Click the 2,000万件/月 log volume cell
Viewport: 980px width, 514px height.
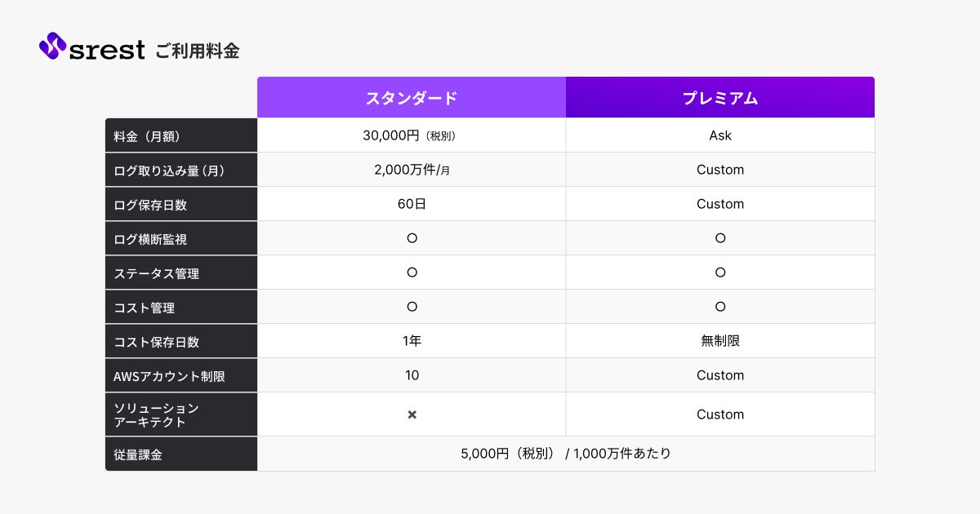(x=412, y=170)
